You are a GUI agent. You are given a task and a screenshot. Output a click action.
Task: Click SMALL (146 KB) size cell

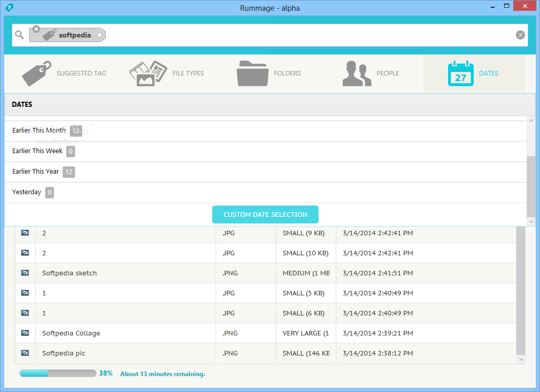pos(306,353)
